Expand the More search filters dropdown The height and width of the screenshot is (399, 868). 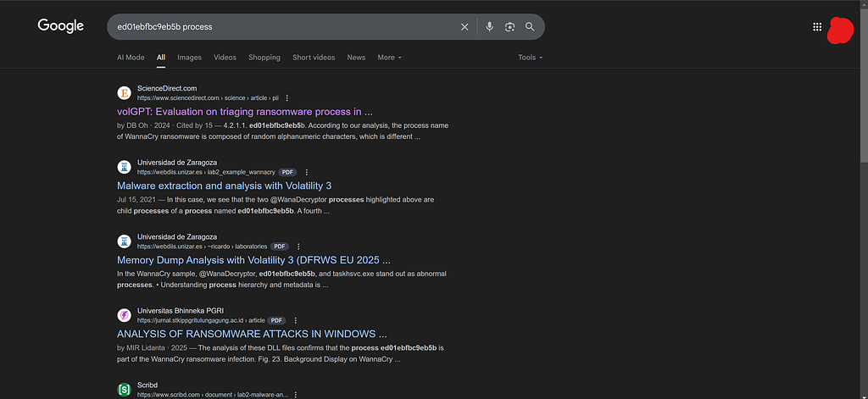tap(389, 58)
